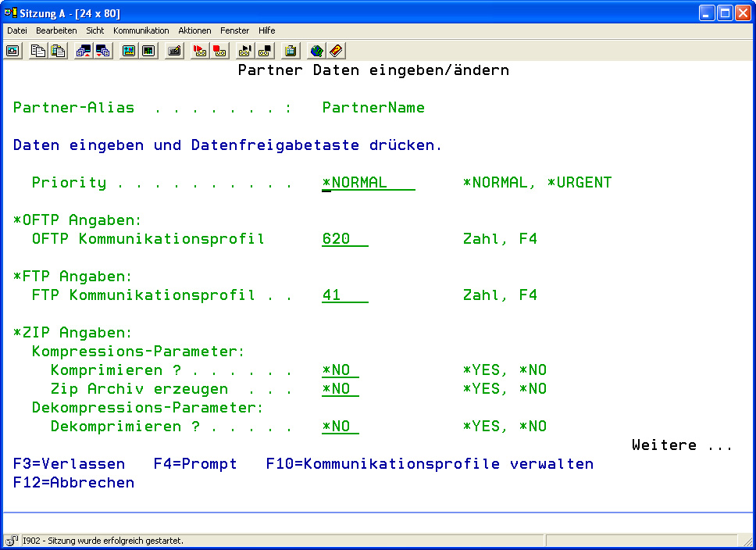
Task: Click the Print Screen toolbar icon
Action: click(x=13, y=51)
